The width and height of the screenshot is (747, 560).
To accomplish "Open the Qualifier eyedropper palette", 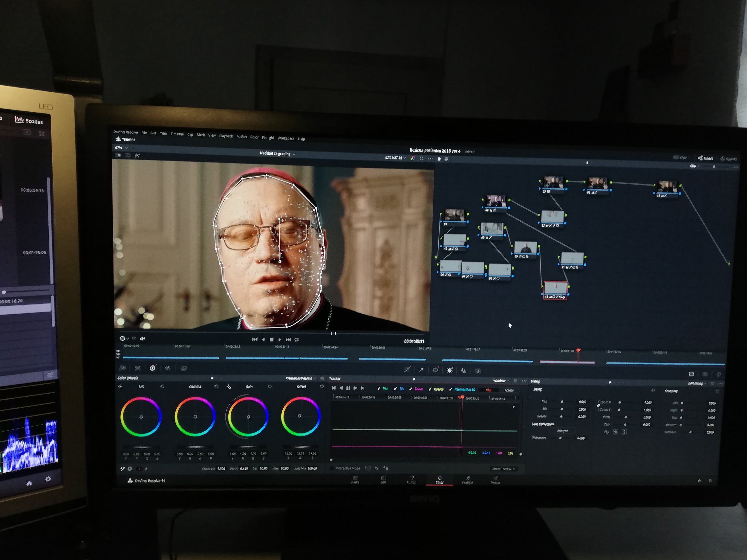I will 421,370.
